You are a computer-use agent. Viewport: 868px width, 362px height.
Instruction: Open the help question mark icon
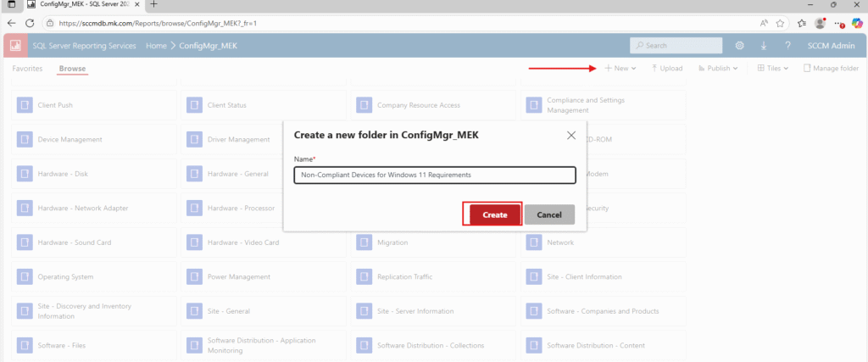pos(787,45)
